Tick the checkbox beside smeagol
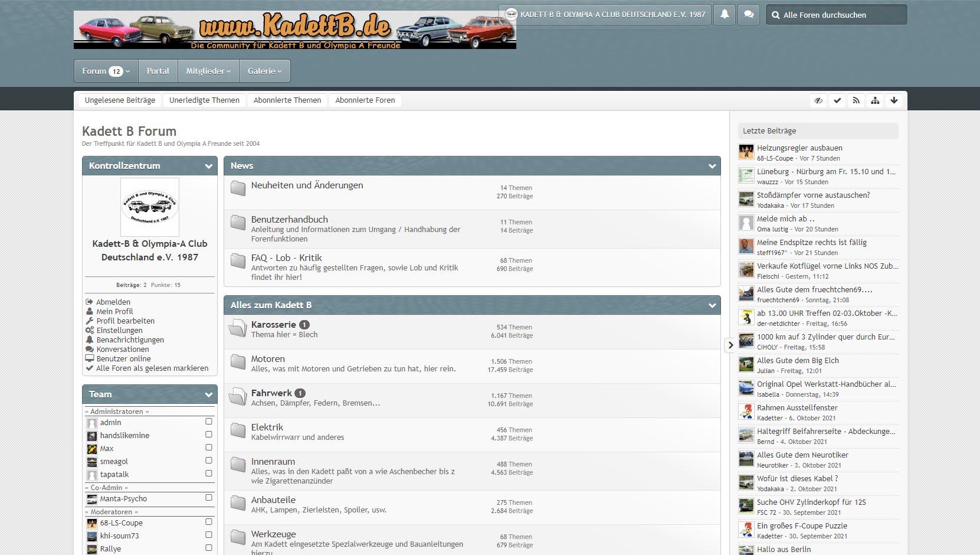The height and width of the screenshot is (555, 980). [208, 461]
